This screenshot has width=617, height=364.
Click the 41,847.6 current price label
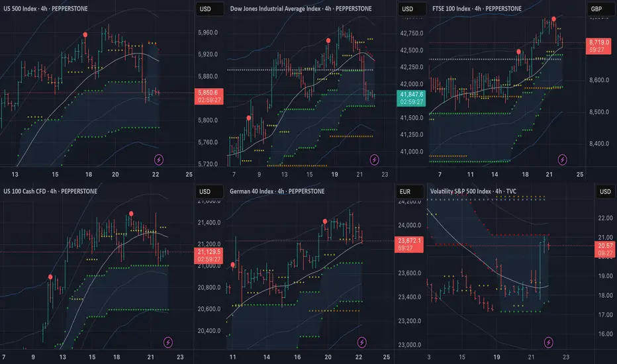411,98
